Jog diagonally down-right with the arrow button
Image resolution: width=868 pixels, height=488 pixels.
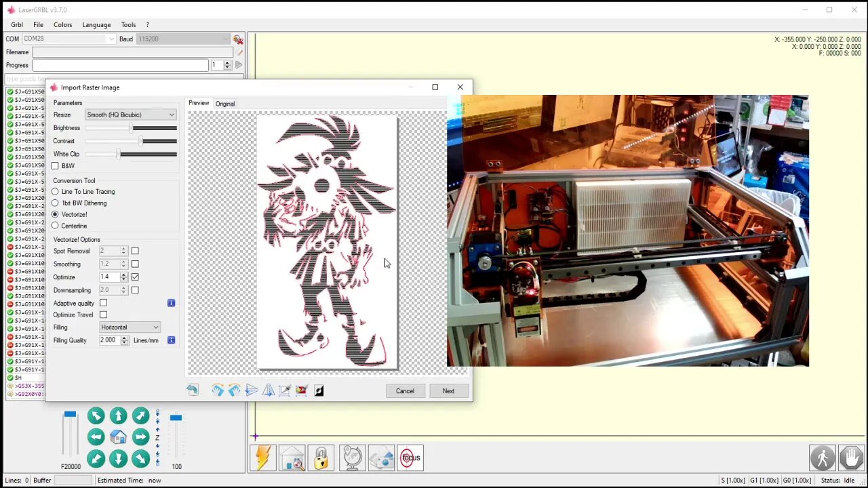pyautogui.click(x=140, y=459)
